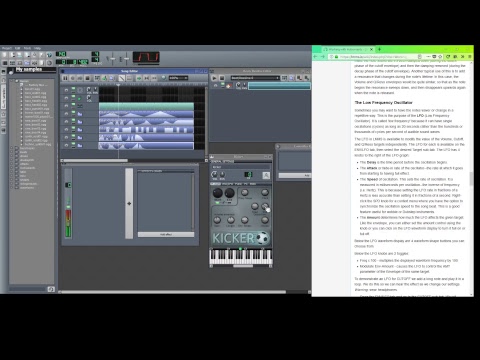Click Add effect button in FX Mixer

(x=166, y=234)
